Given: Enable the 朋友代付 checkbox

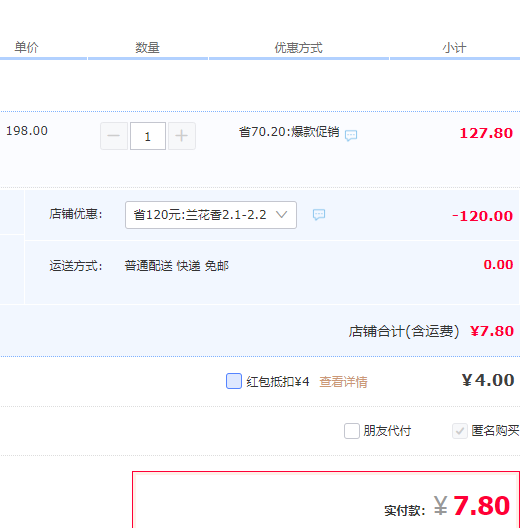Looking at the screenshot, I should click(x=352, y=431).
